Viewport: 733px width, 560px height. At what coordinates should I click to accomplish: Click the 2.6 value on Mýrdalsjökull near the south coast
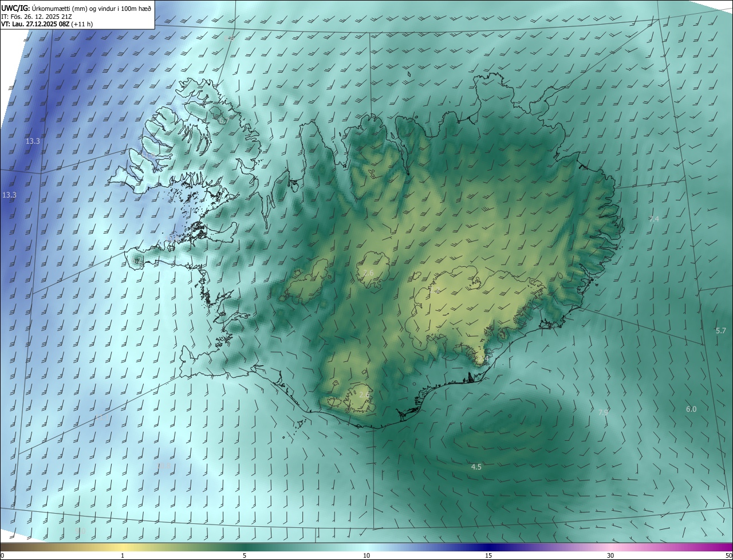364,395
